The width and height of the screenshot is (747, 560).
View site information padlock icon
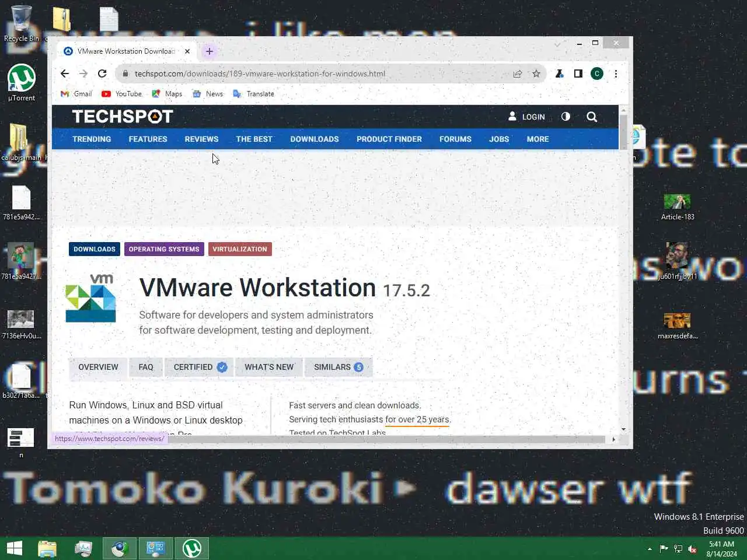125,73
